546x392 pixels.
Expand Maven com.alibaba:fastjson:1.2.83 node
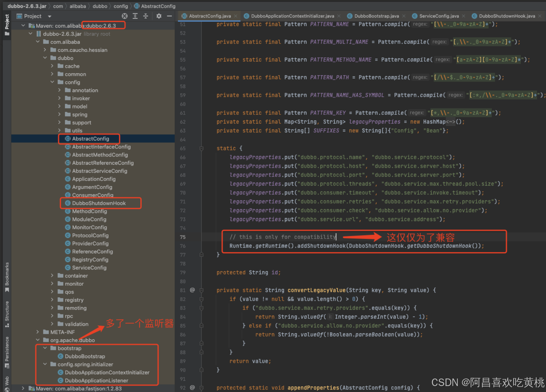pyautogui.click(x=23, y=388)
